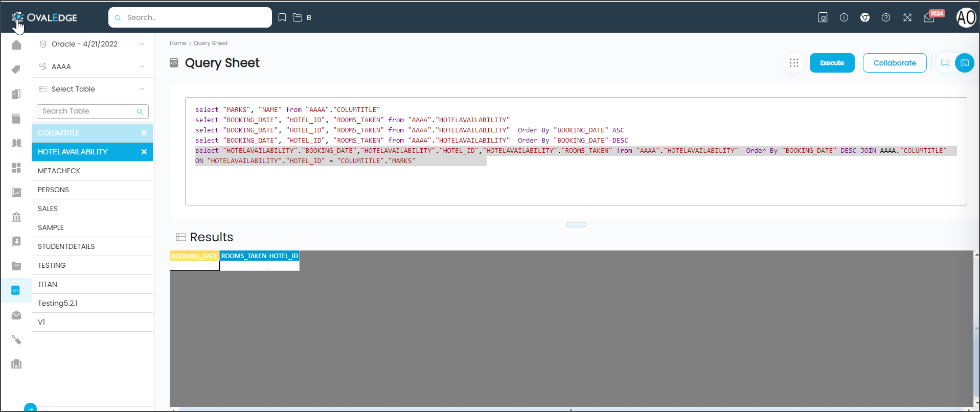Open the help question mark icon

click(x=886, y=17)
